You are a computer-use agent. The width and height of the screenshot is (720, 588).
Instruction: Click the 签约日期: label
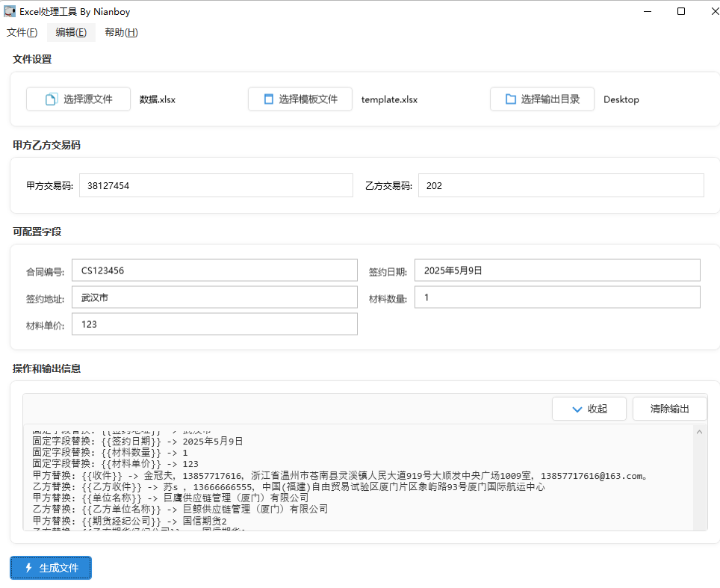click(388, 272)
